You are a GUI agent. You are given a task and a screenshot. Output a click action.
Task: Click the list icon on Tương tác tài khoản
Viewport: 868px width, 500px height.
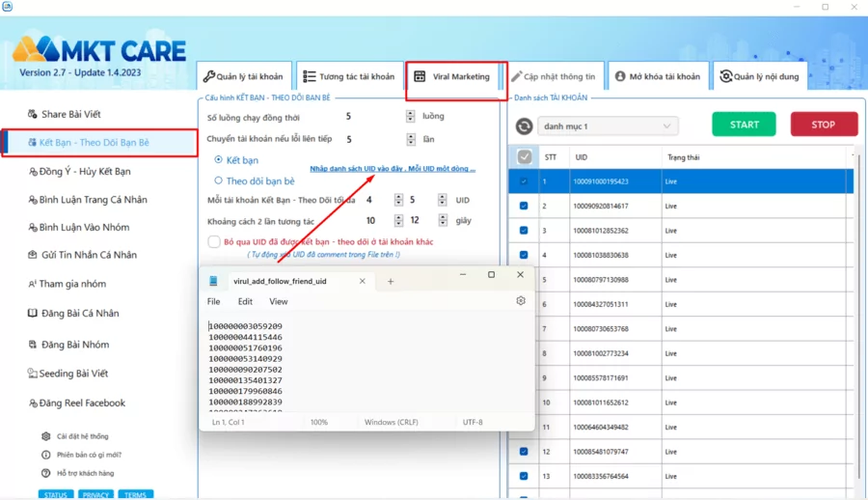click(x=309, y=76)
